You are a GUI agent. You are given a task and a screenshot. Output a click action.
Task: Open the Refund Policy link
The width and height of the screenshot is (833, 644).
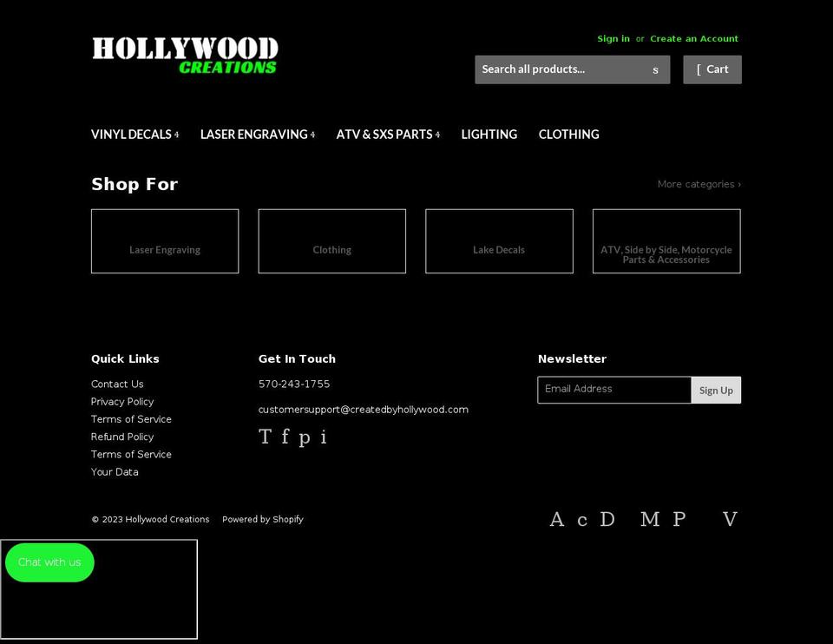122,437
